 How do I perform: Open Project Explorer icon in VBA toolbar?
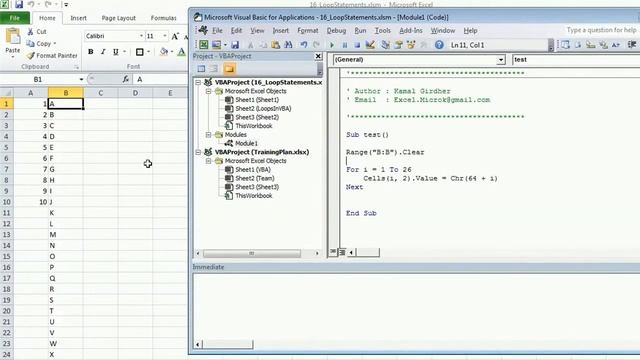click(385, 45)
